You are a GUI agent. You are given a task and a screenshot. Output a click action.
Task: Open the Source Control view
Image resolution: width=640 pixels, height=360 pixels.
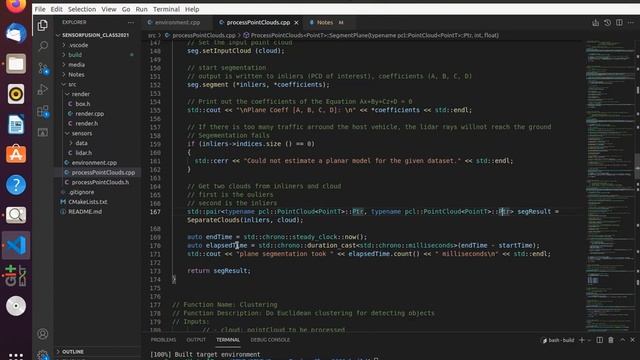click(x=43, y=68)
